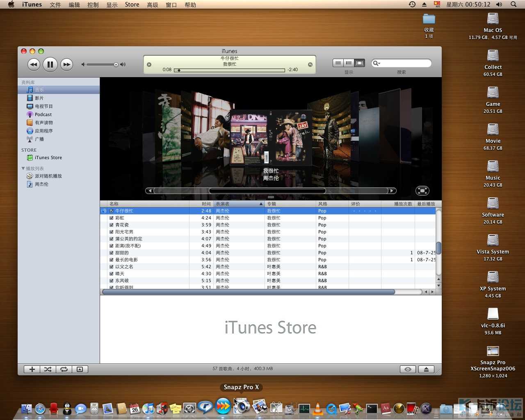
Task: Uncheck the 以父之名 song checkbox
Action: tap(111, 267)
